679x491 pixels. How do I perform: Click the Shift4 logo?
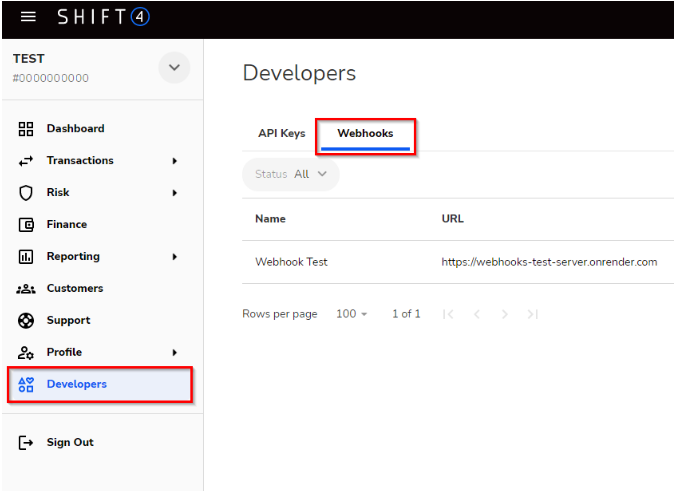click(103, 17)
